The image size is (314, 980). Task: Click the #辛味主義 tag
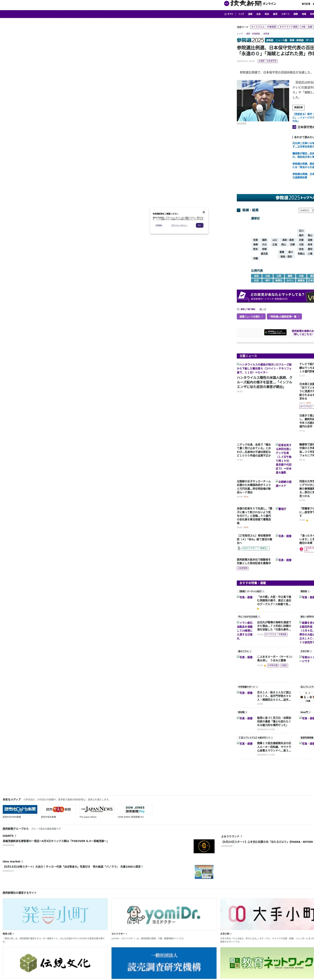pos(273,665)
